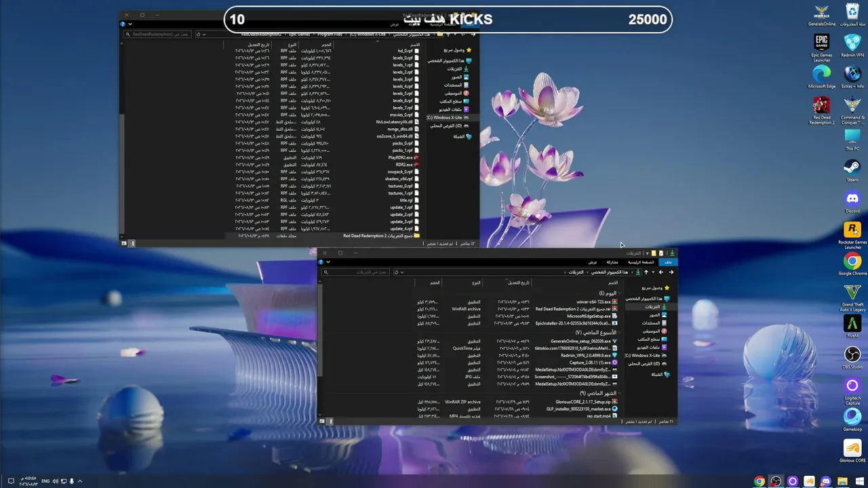
Task: Click the vertical scrollbar in the Downloads window
Action: 319,329
